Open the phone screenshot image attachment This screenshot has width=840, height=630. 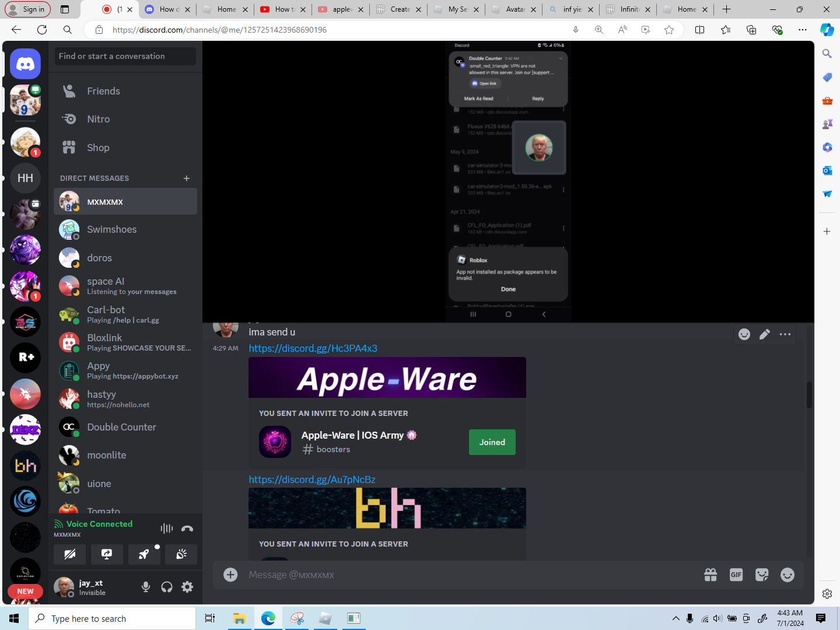[x=508, y=181]
